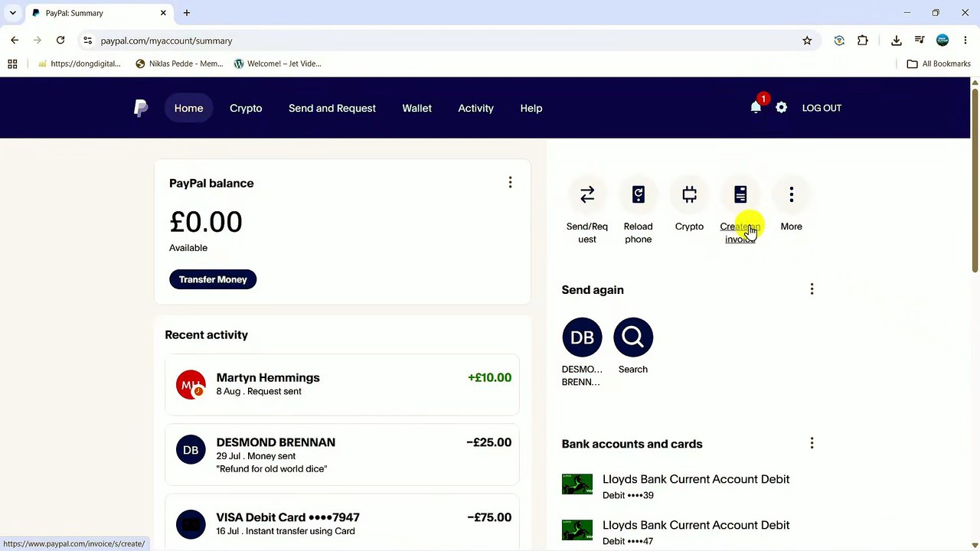Open Send again three-dot options menu
This screenshot has width=980, height=551.
(x=812, y=289)
